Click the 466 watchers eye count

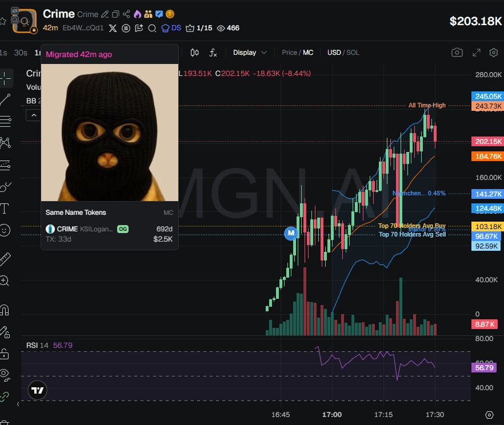(x=228, y=28)
